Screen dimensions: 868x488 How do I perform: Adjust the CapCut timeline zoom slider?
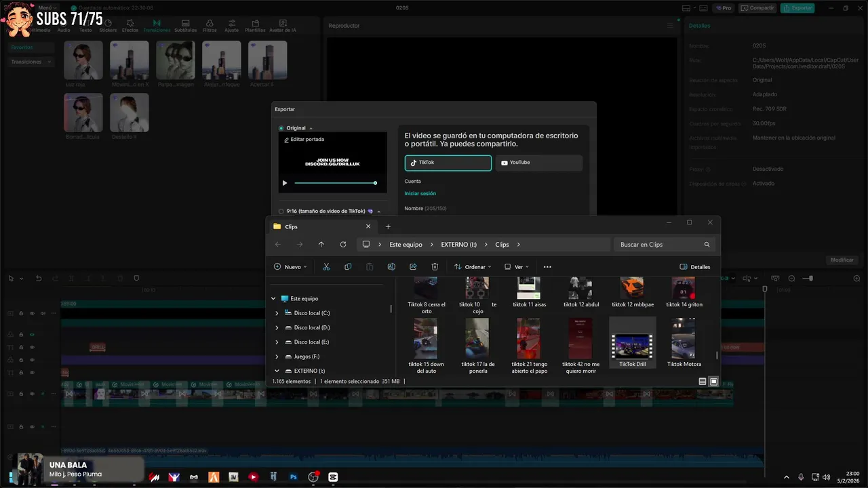812,279
